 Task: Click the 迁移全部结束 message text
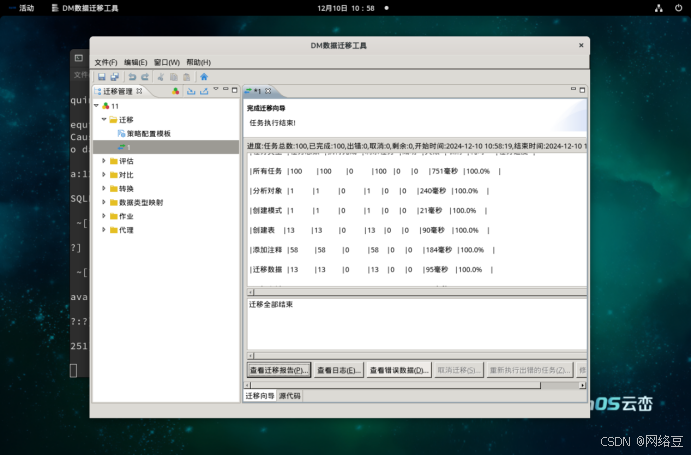pyautogui.click(x=271, y=305)
